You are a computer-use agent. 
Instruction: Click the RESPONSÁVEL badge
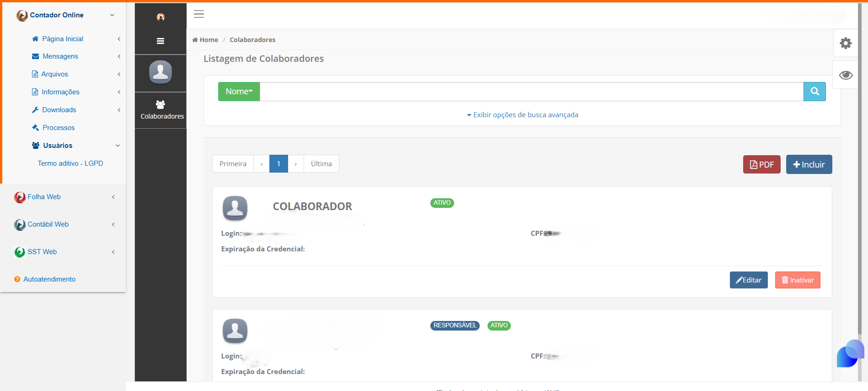(x=455, y=326)
